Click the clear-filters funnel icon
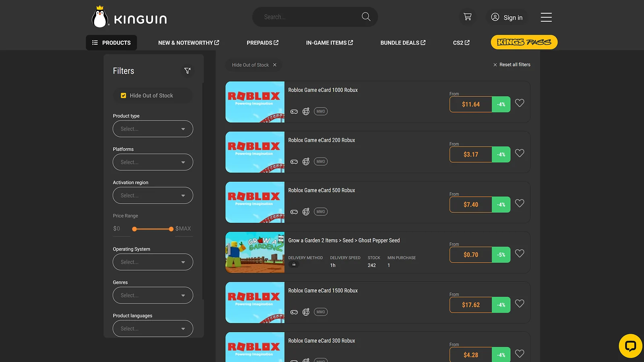644x362 pixels. pyautogui.click(x=187, y=71)
